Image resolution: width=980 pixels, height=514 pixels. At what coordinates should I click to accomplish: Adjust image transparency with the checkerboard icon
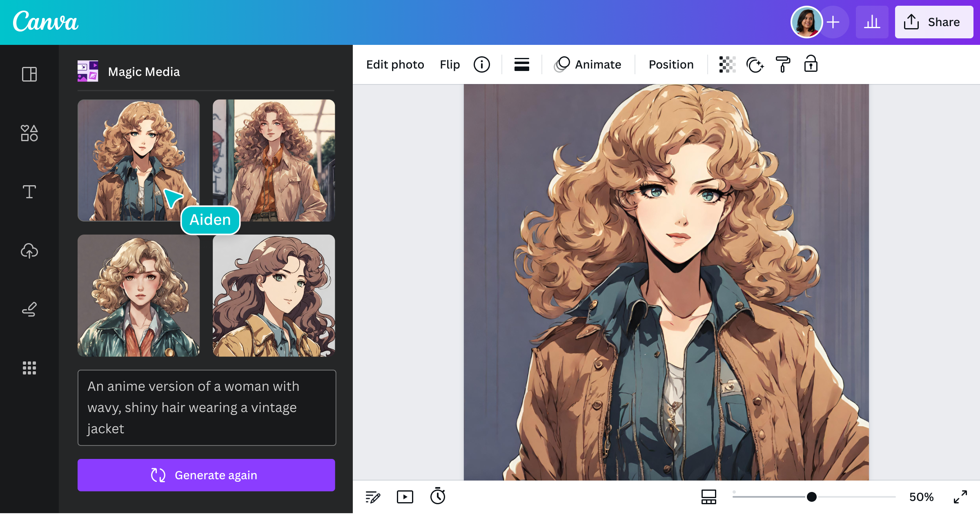[x=726, y=64]
